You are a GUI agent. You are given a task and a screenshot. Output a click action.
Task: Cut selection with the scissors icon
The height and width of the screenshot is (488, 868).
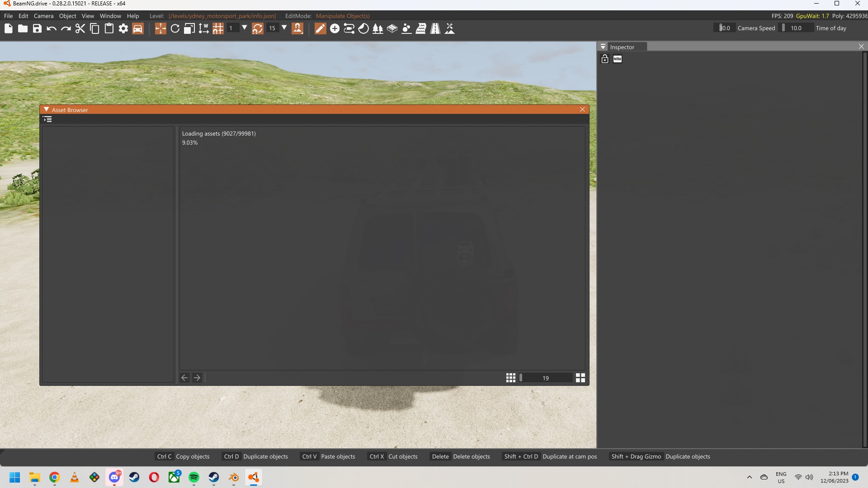pos(80,28)
